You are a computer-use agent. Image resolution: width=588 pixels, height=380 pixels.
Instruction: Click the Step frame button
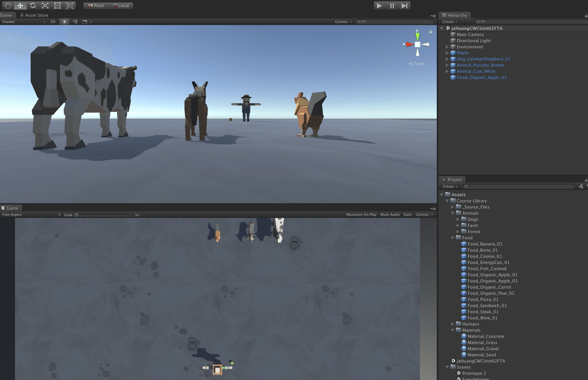(x=404, y=6)
